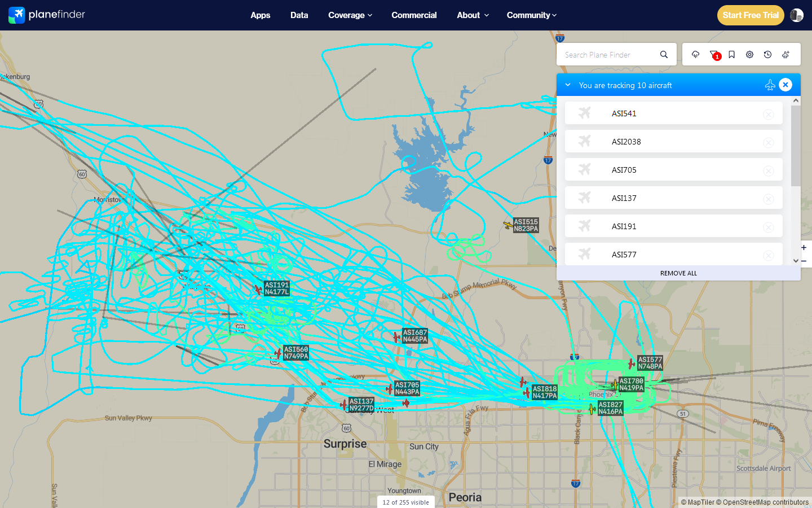This screenshot has width=812, height=508.
Task: Open the playback history clock icon
Action: 767,55
